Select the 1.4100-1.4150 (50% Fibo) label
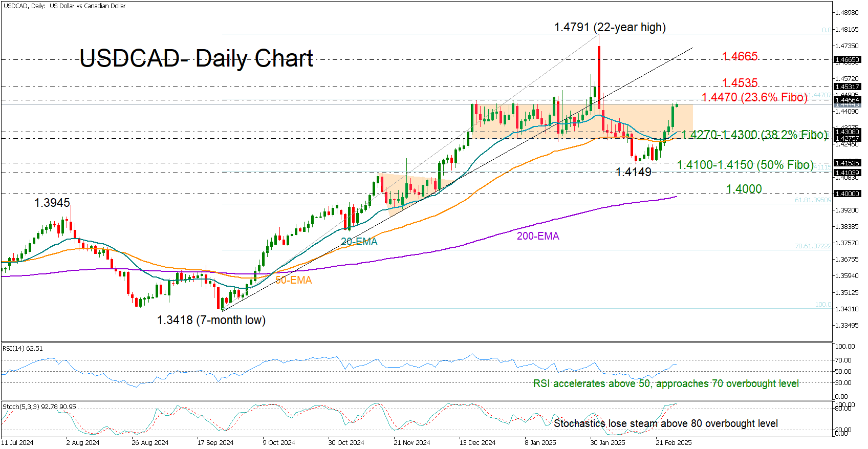 coord(745,165)
